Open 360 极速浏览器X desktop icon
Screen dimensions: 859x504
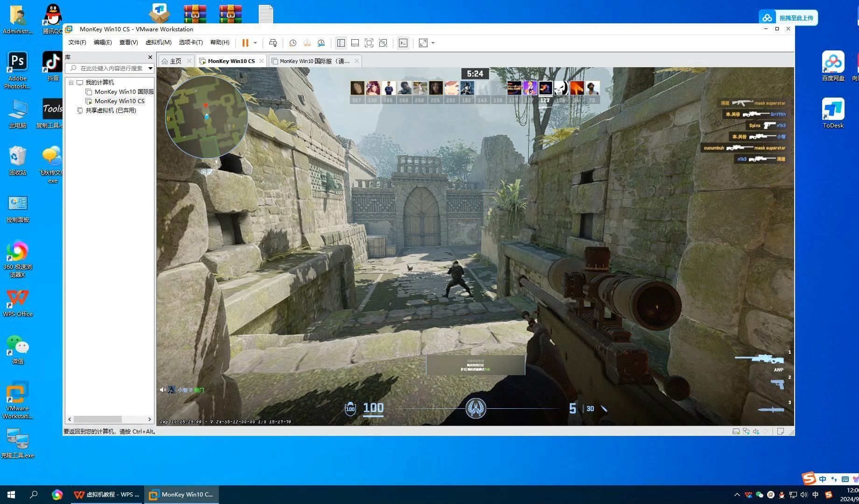pos(17,259)
